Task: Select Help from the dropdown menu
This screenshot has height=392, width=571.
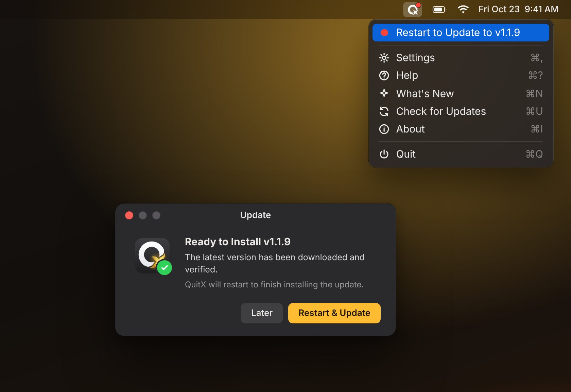Action: point(461,75)
